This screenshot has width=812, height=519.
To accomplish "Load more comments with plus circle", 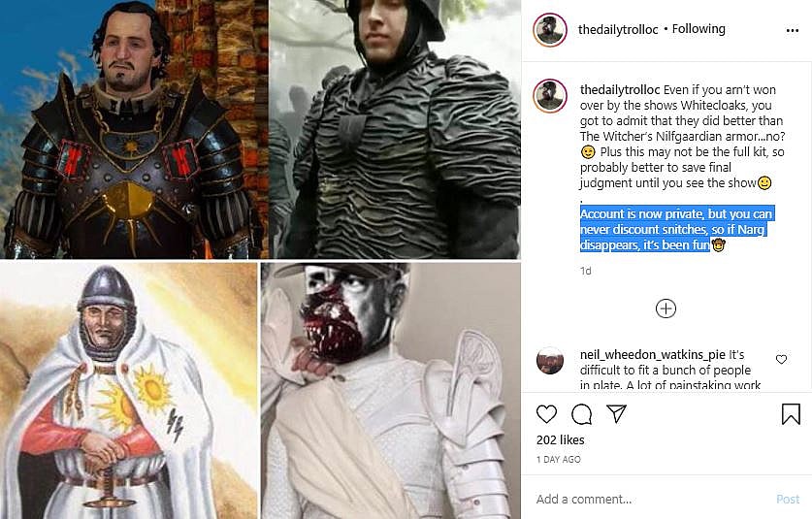I will pyautogui.click(x=666, y=308).
